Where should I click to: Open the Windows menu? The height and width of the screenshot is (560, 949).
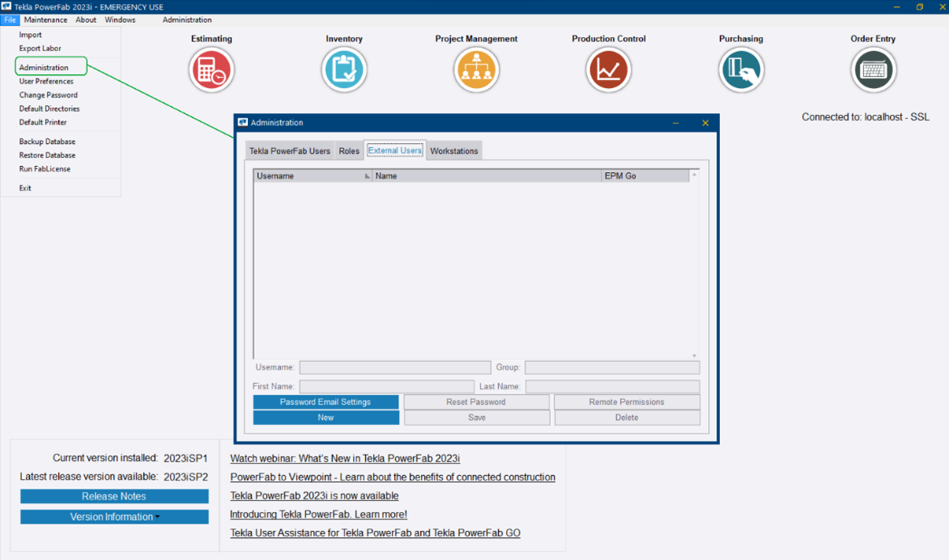click(x=120, y=20)
